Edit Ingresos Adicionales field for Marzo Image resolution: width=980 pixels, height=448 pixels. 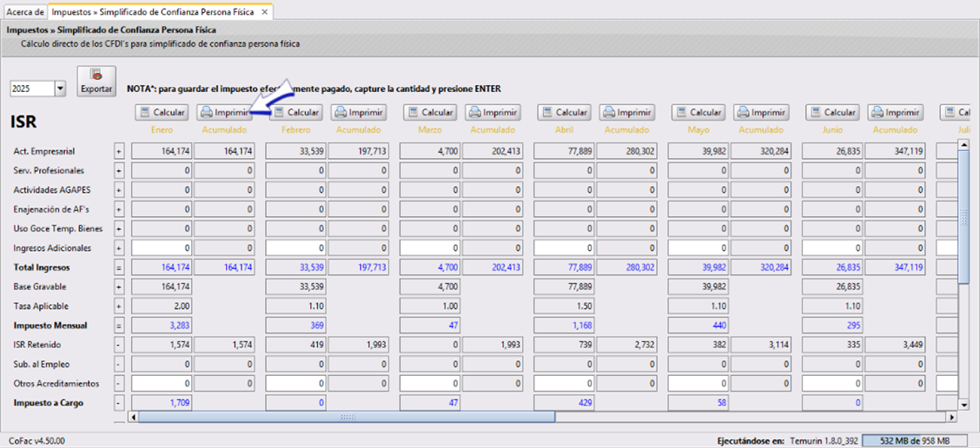[430, 248]
